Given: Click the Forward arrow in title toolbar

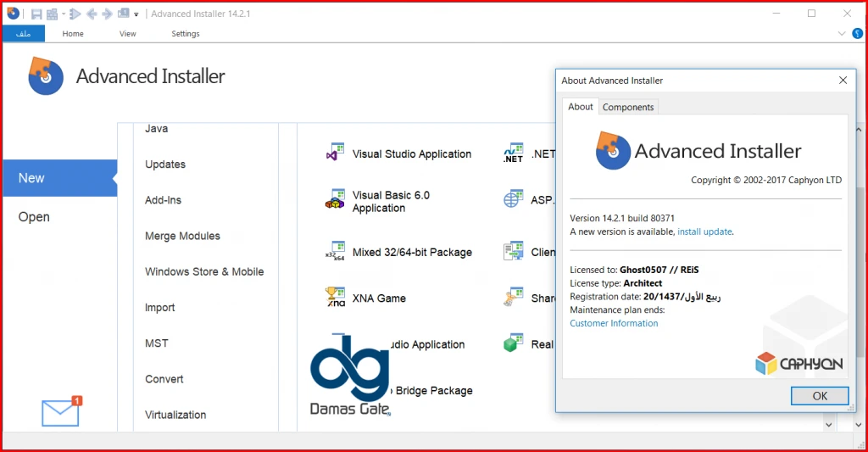Looking at the screenshot, I should (108, 14).
